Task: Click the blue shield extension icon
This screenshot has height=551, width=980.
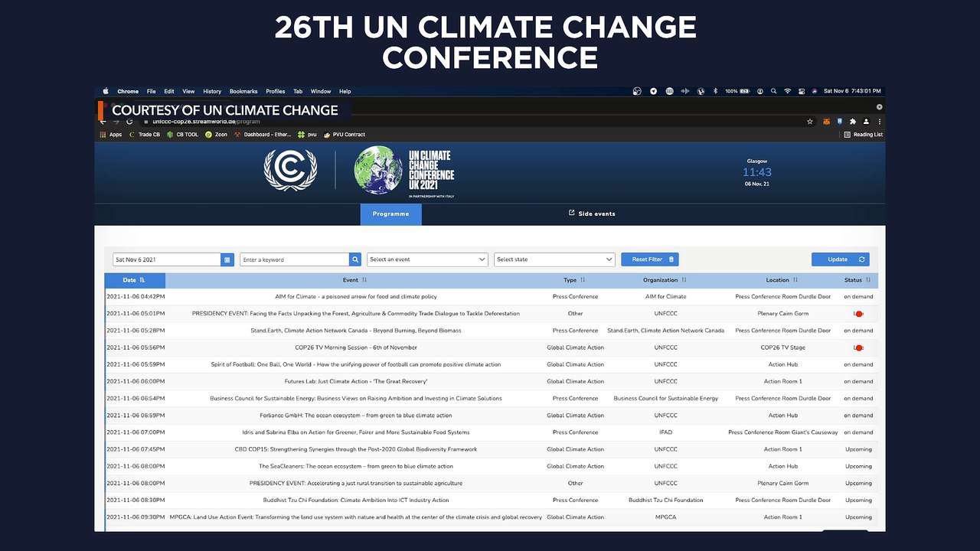Action: (x=840, y=121)
